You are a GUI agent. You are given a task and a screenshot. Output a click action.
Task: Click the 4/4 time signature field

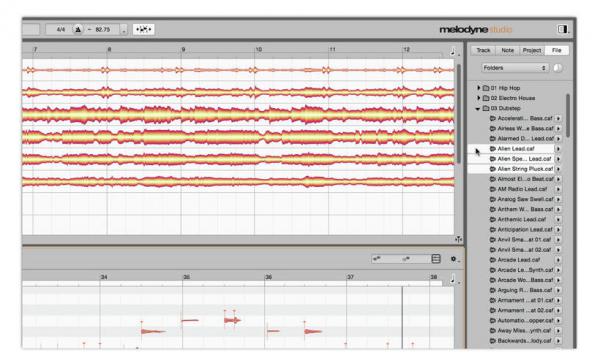coord(60,29)
